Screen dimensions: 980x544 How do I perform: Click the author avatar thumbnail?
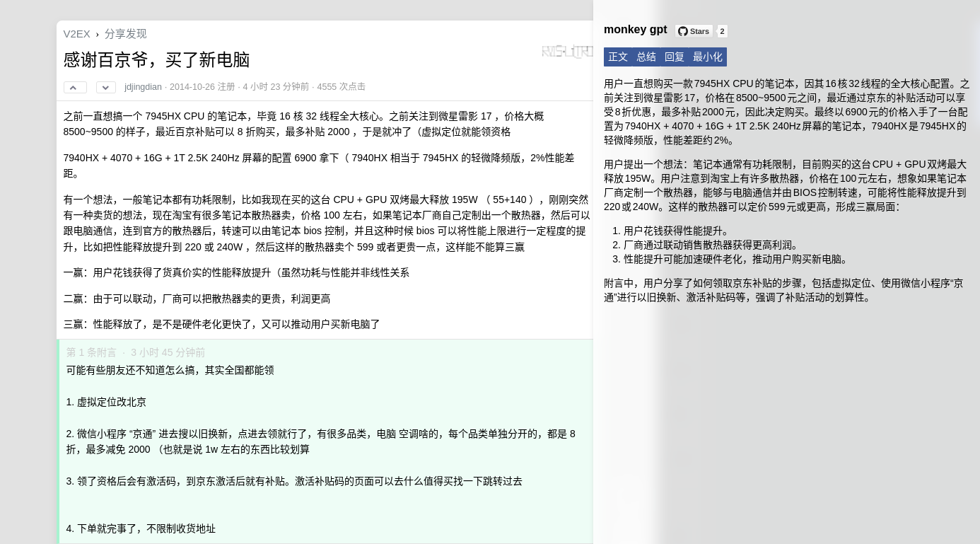click(567, 51)
